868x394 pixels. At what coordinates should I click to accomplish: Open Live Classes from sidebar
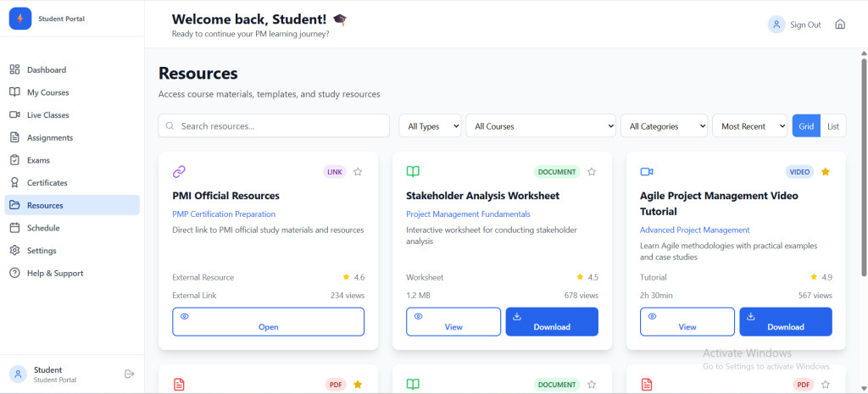pos(48,115)
